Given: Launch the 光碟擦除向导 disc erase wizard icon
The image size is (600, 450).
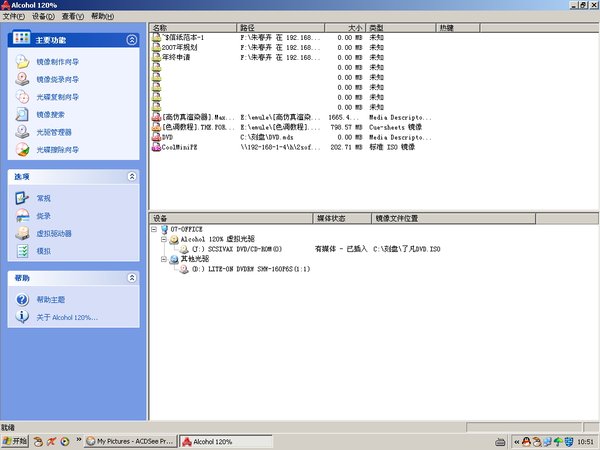Looking at the screenshot, I should [x=23, y=150].
